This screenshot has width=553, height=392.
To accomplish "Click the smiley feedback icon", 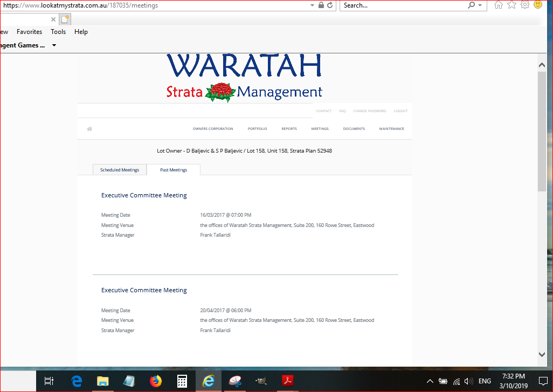I will pyautogui.click(x=538, y=5).
